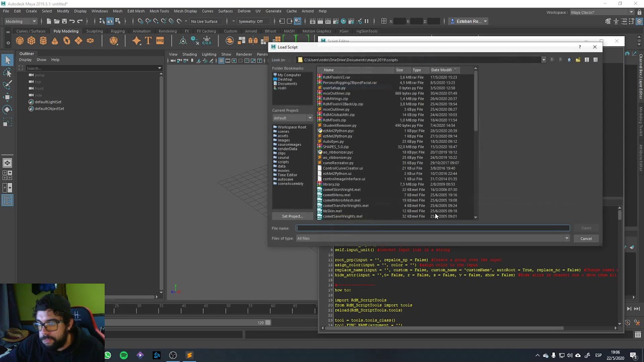The width and height of the screenshot is (644, 362).
Task: Open the Deform menu
Action: tap(244, 11)
